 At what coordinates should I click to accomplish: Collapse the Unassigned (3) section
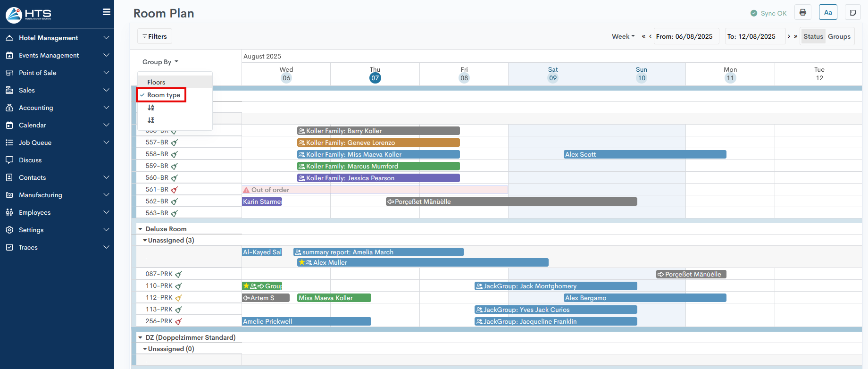(145, 240)
